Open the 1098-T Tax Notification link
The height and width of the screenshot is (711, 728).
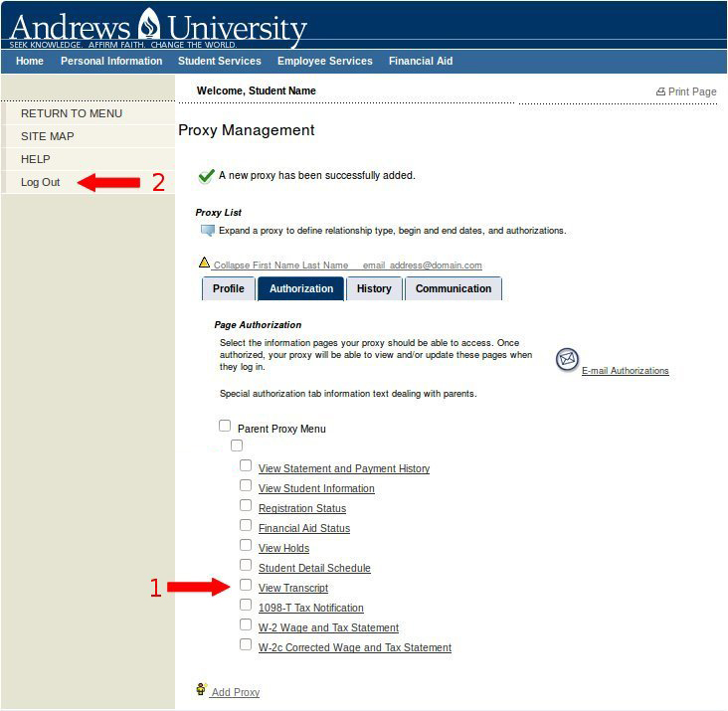[x=311, y=608]
